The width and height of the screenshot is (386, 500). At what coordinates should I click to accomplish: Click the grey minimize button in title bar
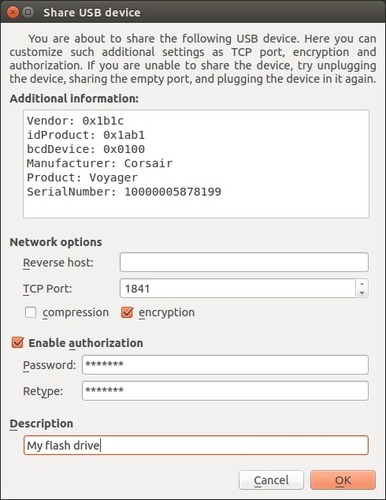point(28,12)
